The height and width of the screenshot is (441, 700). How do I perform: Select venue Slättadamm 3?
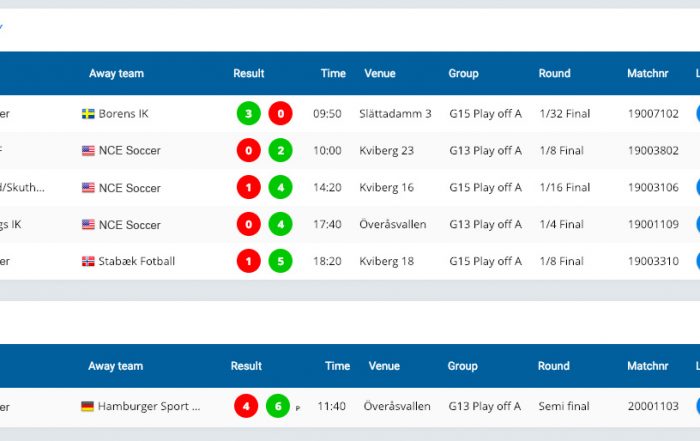[x=396, y=114]
